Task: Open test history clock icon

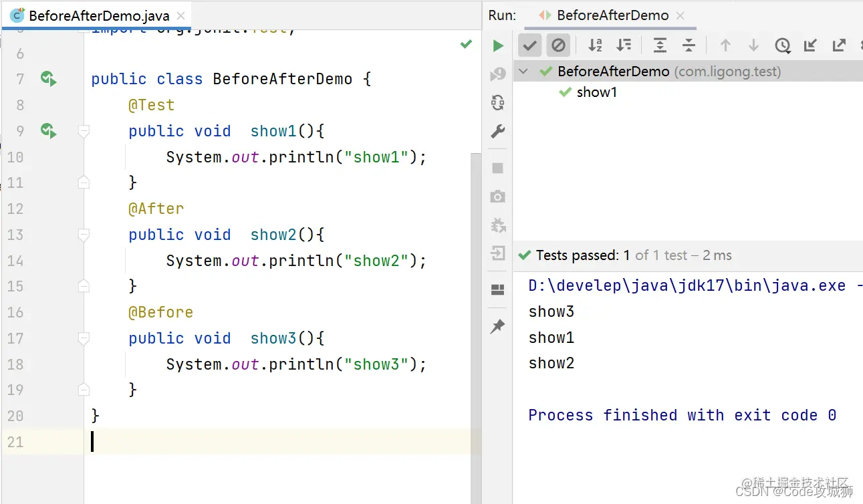Action: pyautogui.click(x=782, y=45)
